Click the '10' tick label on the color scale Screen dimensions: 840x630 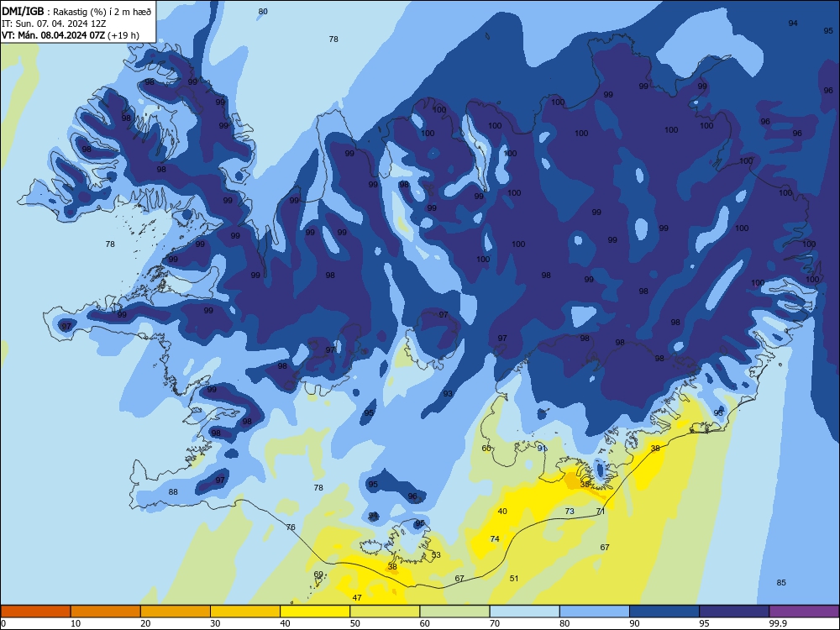(x=76, y=623)
